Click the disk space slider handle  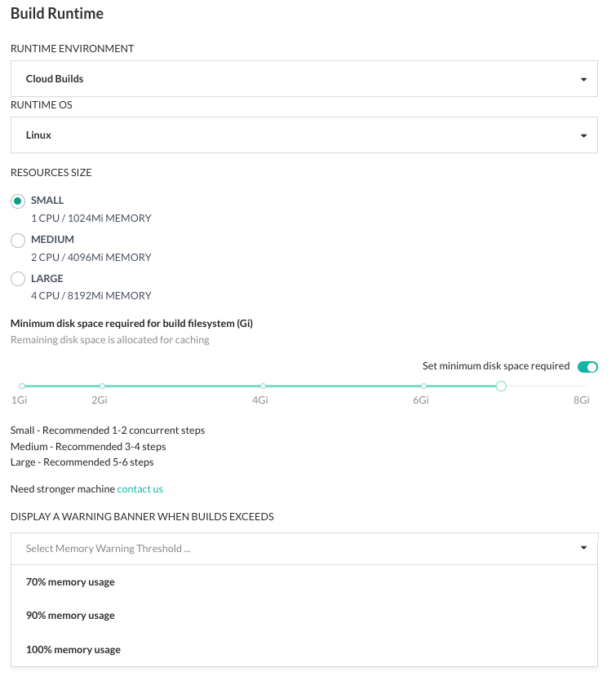coord(501,386)
